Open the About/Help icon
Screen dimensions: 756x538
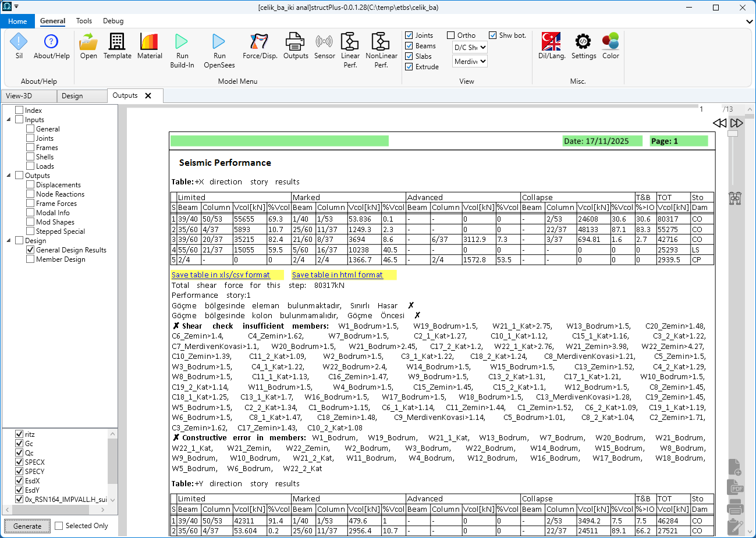click(51, 42)
